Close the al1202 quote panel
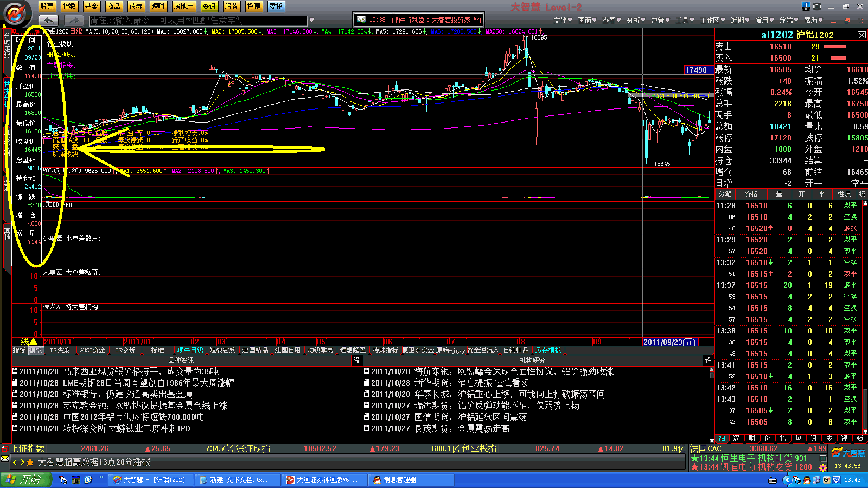 pyautogui.click(x=861, y=35)
